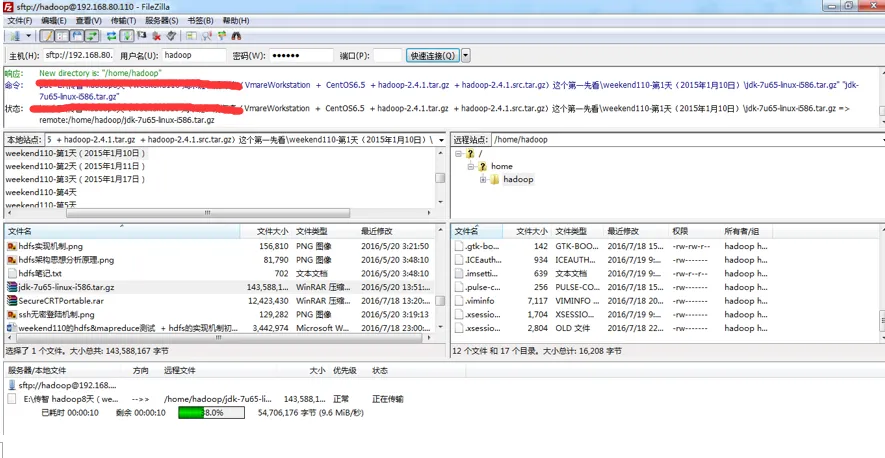Toggle directory comparison
The width and height of the screenshot is (885, 458).
coord(207,36)
